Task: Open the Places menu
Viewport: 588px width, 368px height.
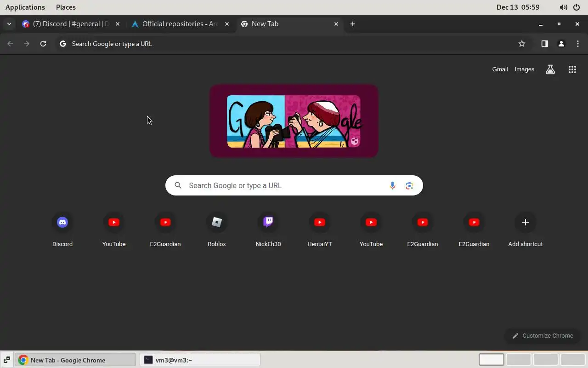Action: (66, 7)
